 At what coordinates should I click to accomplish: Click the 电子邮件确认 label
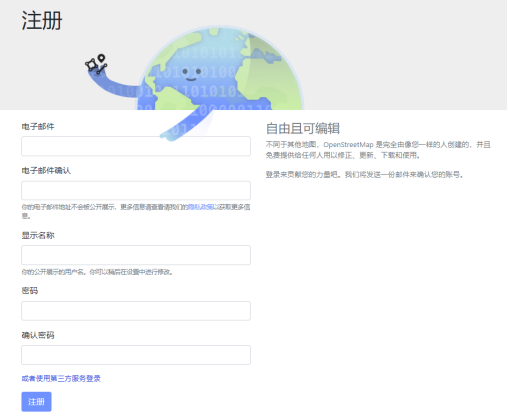[x=46, y=171]
